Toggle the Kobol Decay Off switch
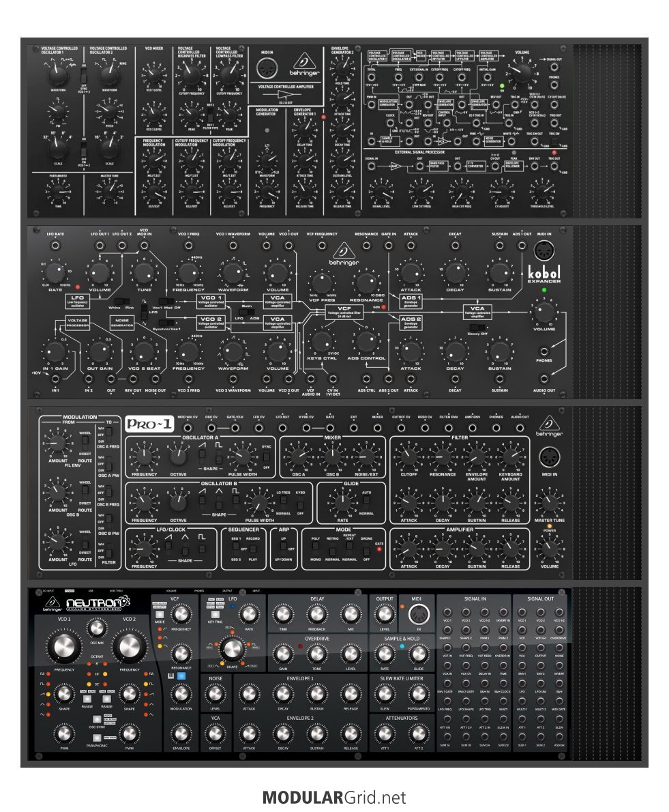Screen dimensions: 669x812 point(477,328)
